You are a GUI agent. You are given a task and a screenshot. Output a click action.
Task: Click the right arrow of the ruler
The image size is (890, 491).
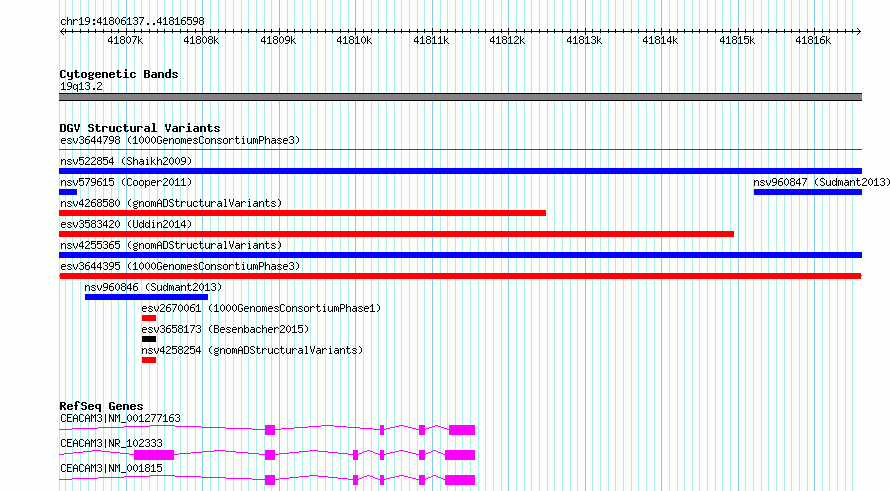859,31
